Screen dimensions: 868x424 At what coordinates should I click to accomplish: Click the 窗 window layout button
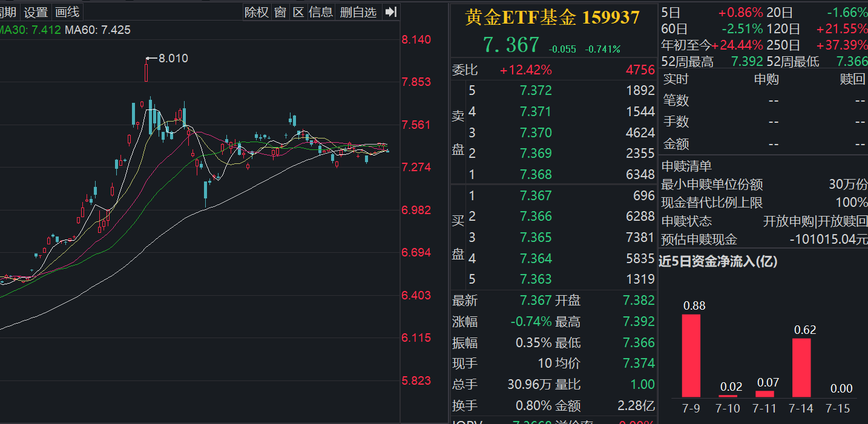280,12
